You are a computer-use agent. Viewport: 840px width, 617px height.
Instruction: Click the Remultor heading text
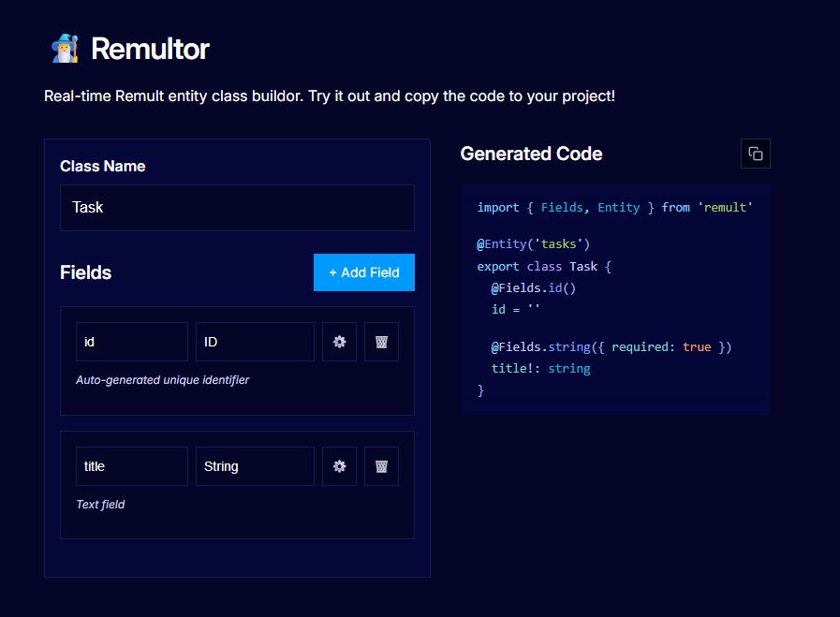click(151, 50)
